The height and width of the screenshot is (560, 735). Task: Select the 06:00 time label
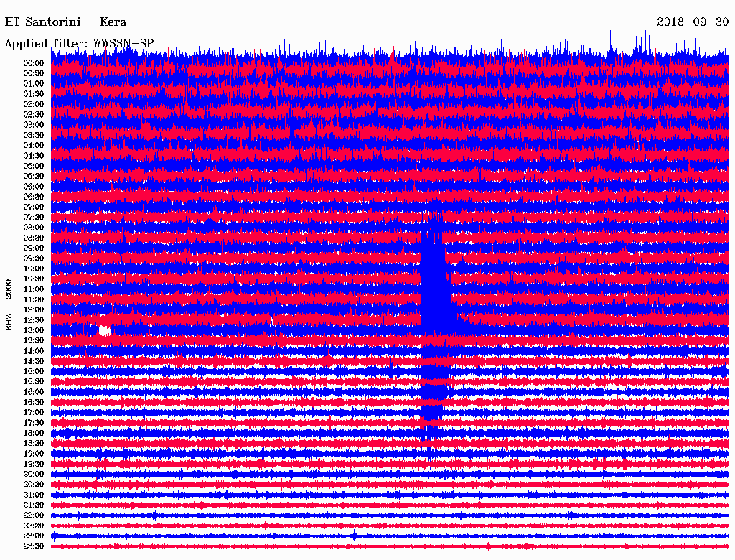34,187
